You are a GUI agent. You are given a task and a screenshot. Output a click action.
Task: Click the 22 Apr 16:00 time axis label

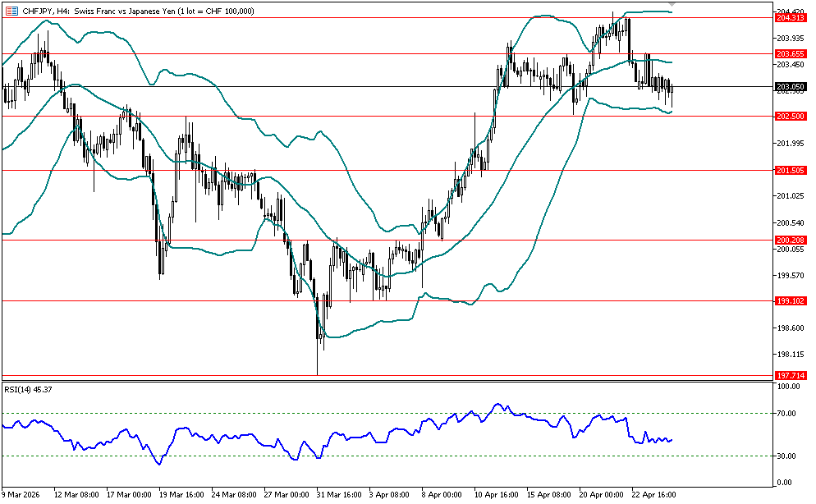[x=653, y=495]
